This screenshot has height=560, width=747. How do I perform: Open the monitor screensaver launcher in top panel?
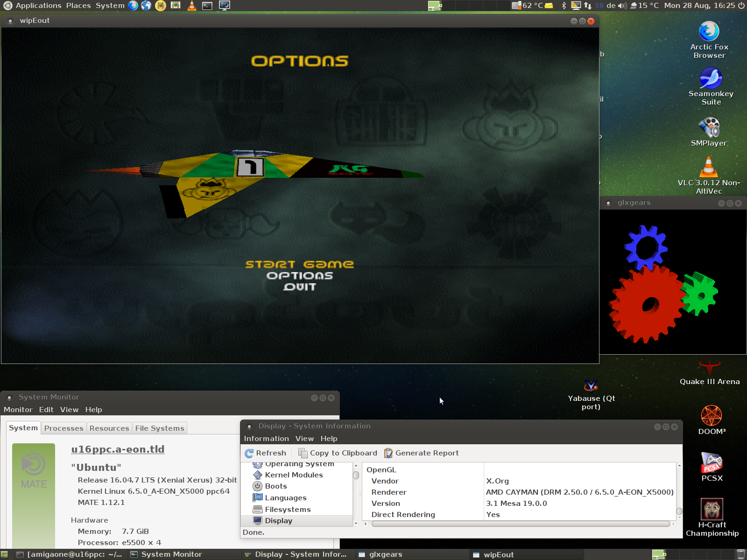point(225,6)
